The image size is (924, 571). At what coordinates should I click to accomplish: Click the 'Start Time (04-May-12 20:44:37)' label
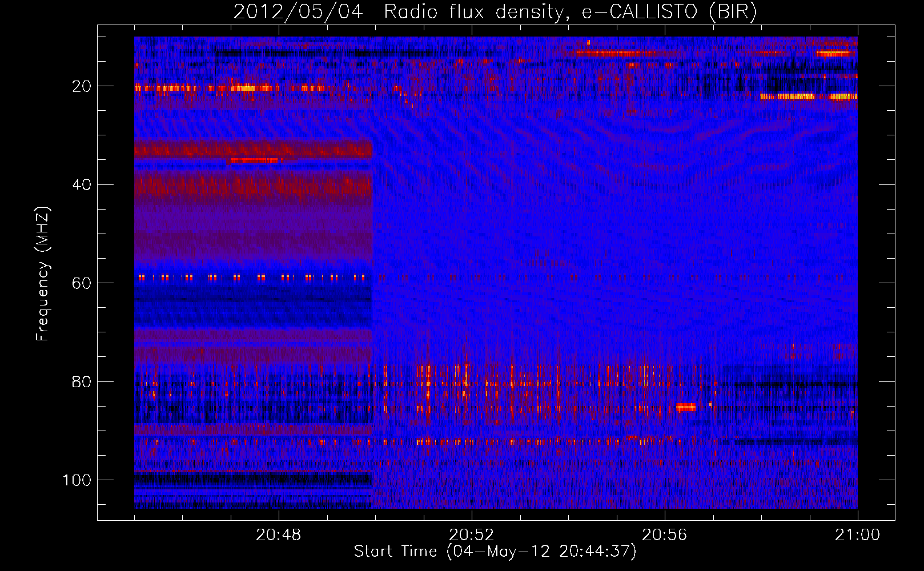coord(495,552)
